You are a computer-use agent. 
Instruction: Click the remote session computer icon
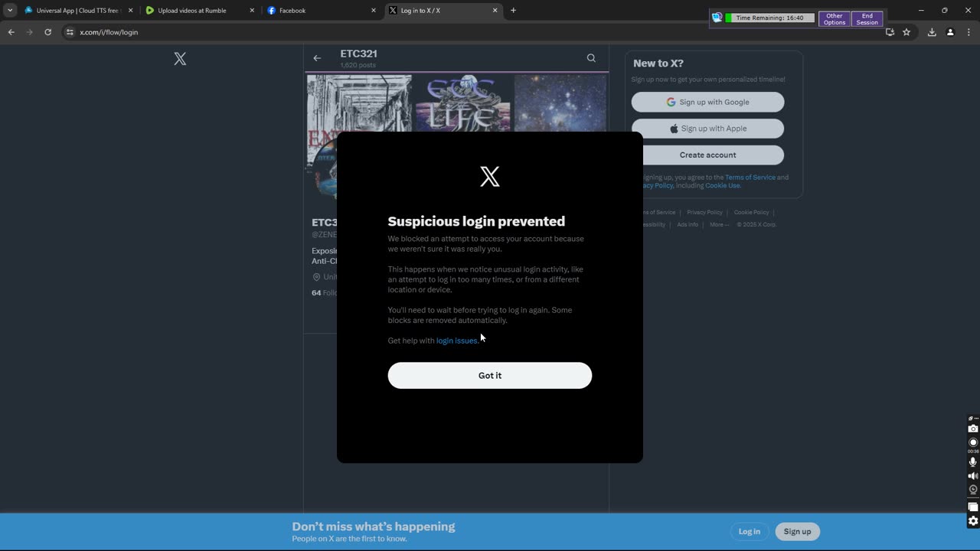point(717,17)
